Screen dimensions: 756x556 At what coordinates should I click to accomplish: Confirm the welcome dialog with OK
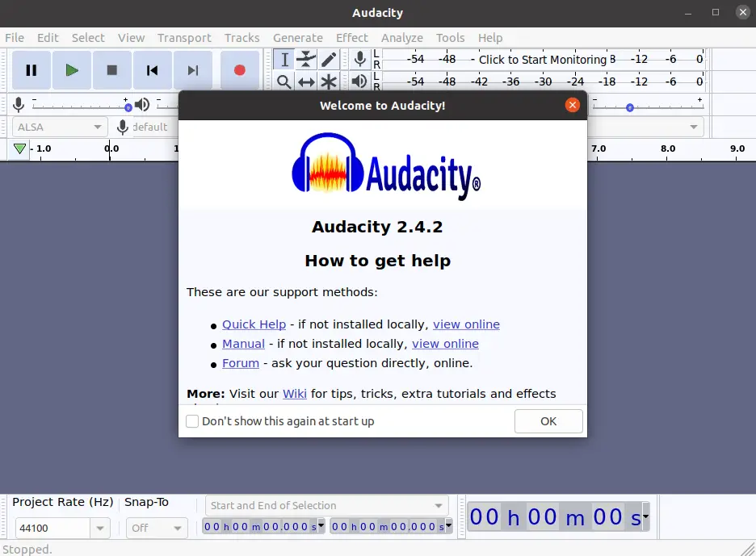click(548, 421)
